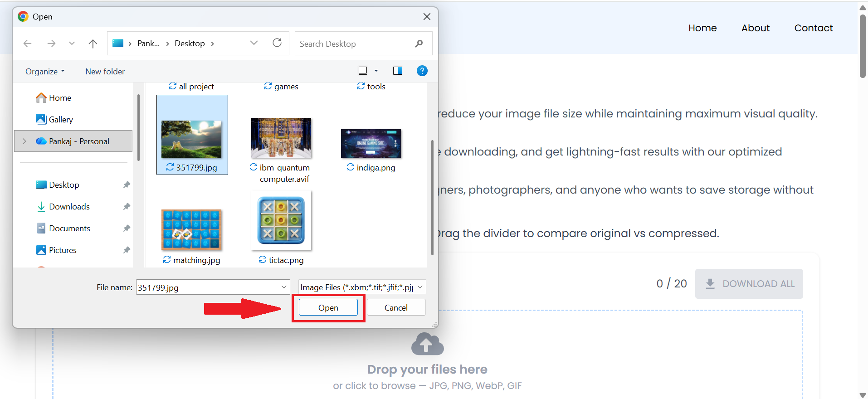
Task: Open the Home link on webpage
Action: pyautogui.click(x=702, y=28)
